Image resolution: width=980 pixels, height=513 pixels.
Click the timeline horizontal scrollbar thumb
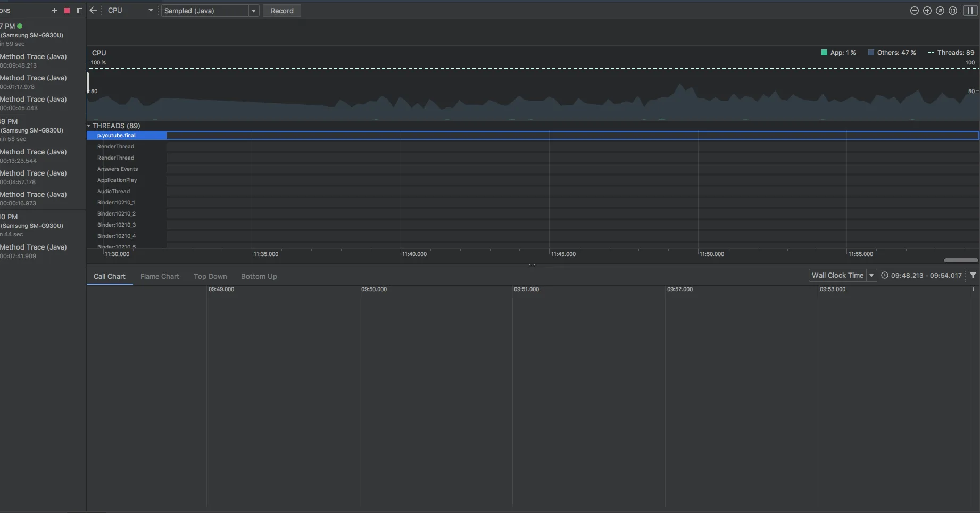(961, 260)
